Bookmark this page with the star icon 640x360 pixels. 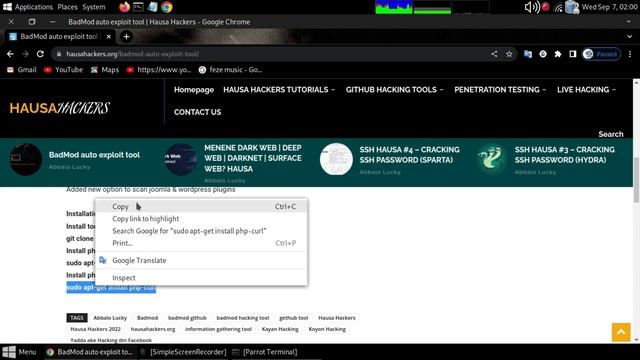tap(509, 54)
